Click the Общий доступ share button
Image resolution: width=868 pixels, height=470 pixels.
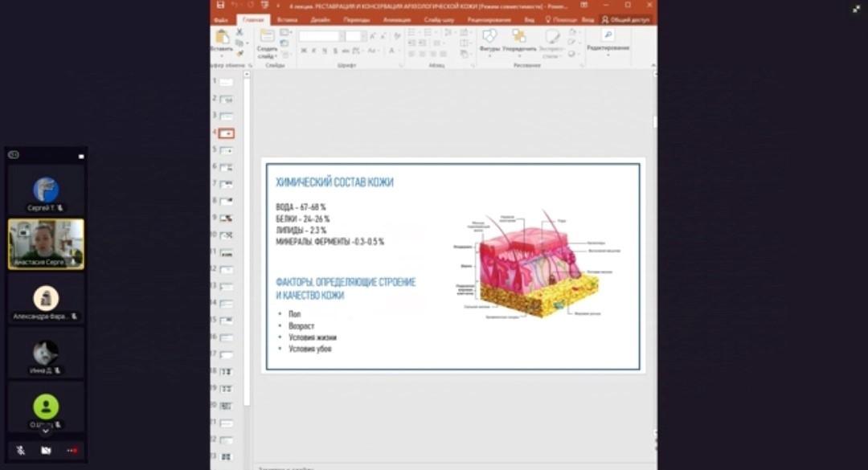pyautogui.click(x=625, y=19)
